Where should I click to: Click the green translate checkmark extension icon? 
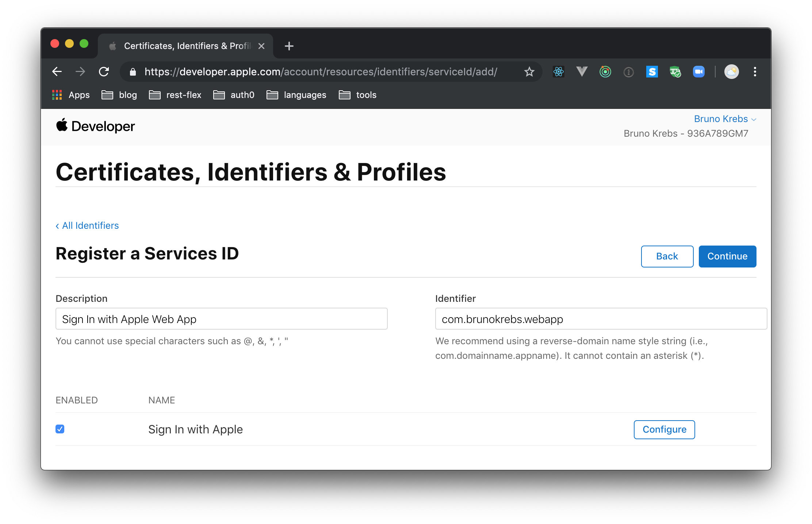675,72
